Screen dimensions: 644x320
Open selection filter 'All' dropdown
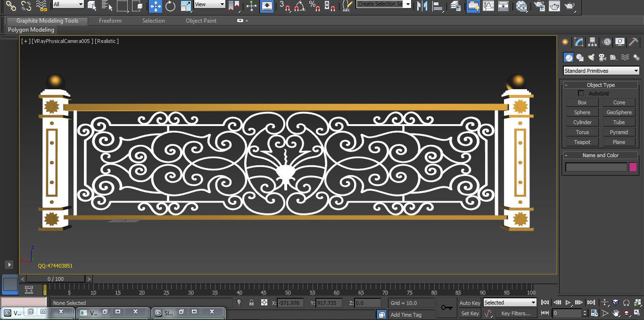point(68,4)
